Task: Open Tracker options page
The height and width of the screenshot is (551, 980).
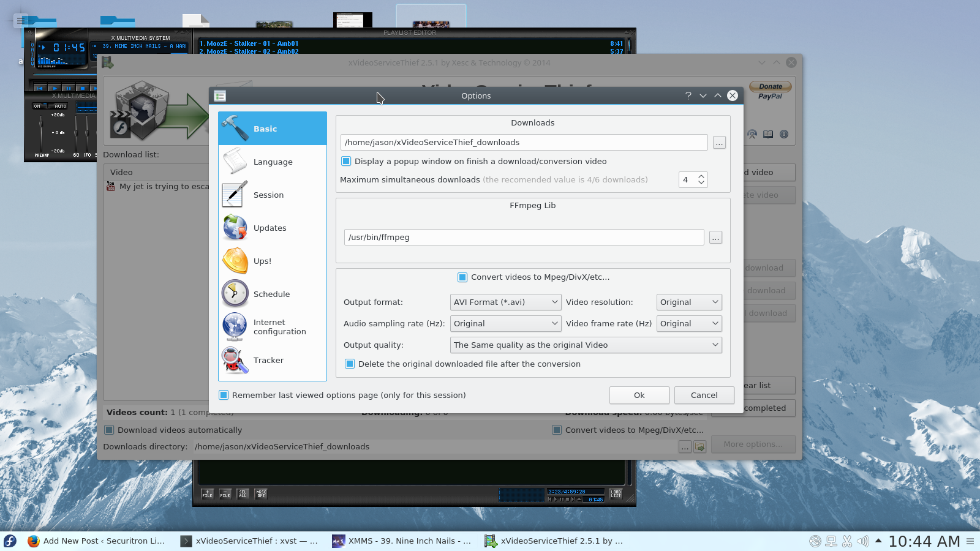Action: click(x=273, y=360)
